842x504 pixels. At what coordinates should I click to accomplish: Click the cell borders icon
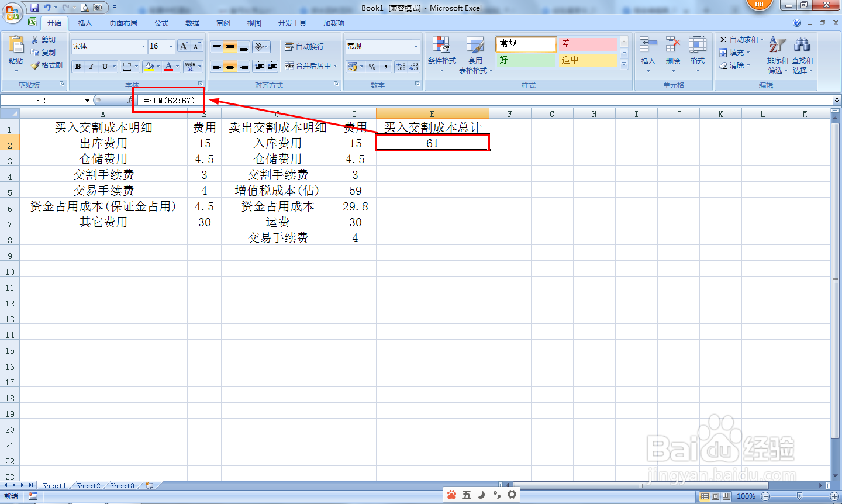(x=127, y=66)
